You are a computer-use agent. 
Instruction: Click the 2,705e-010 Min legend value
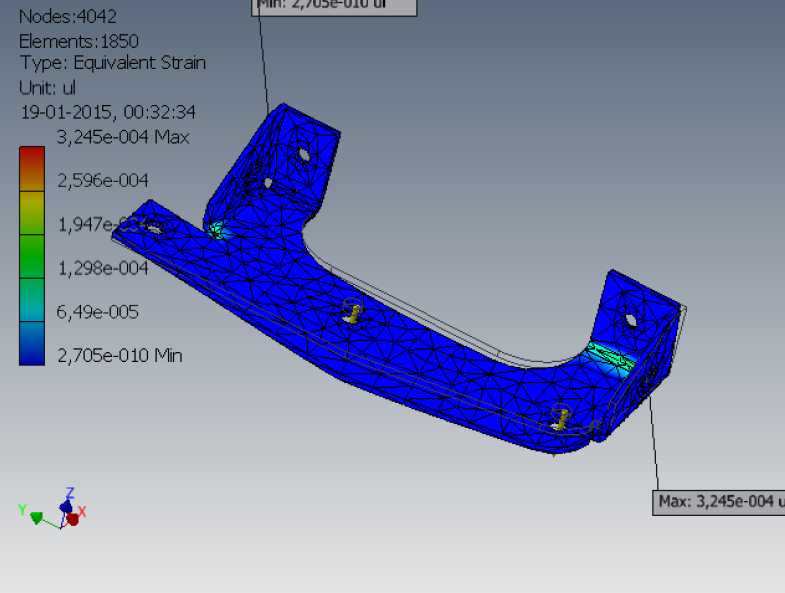(x=120, y=356)
